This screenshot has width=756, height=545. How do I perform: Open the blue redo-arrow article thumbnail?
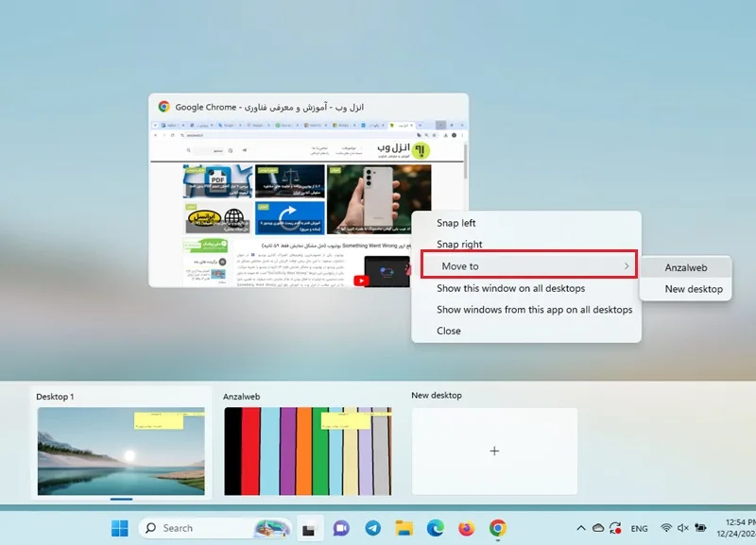pyautogui.click(x=290, y=217)
